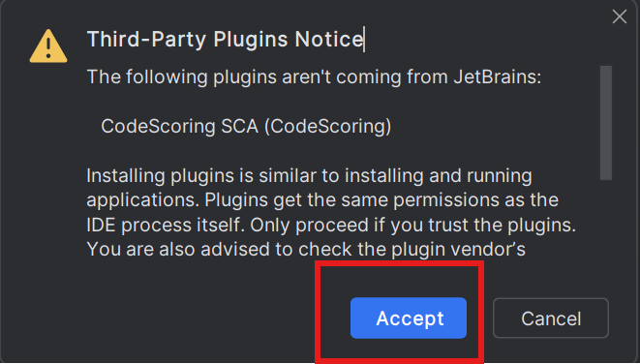Close the Third-Party Plugins Notice dialog
Image resolution: width=640 pixels, height=364 pixels.
620,16
